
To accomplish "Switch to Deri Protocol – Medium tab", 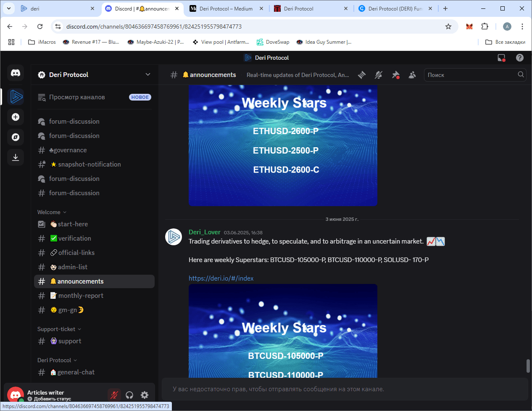I will point(226,8).
